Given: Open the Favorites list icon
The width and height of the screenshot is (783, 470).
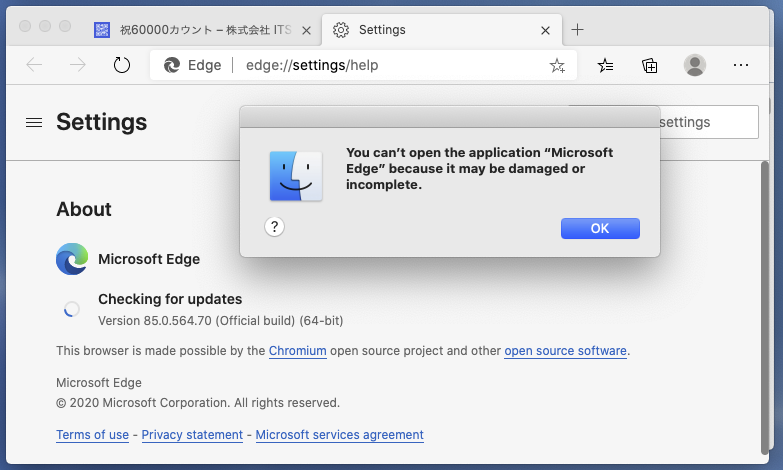Looking at the screenshot, I should pos(605,65).
